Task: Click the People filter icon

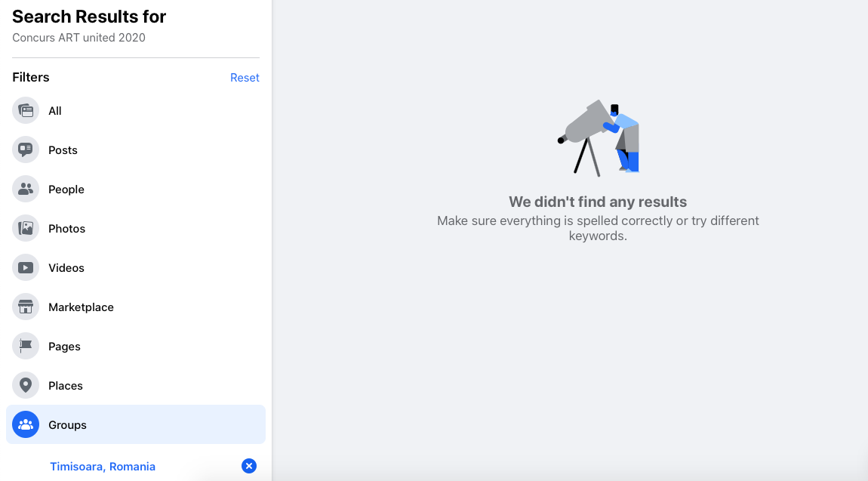Action: coord(26,190)
